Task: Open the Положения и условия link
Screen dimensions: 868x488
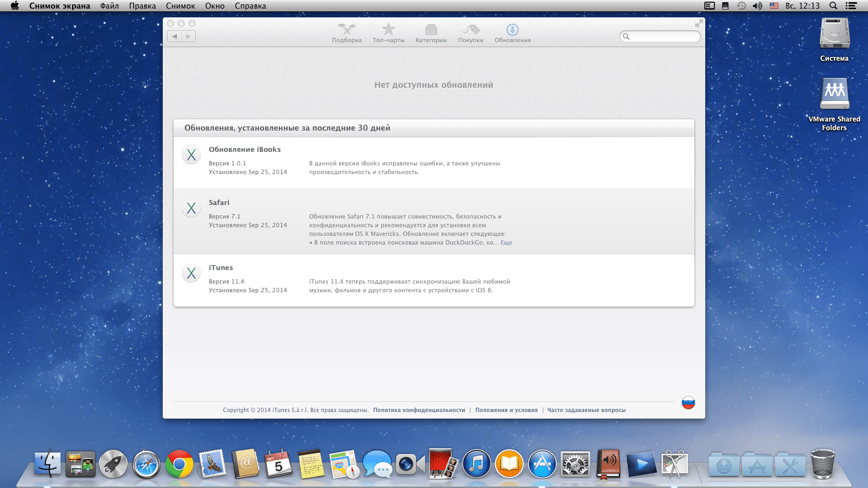Action: coord(507,410)
